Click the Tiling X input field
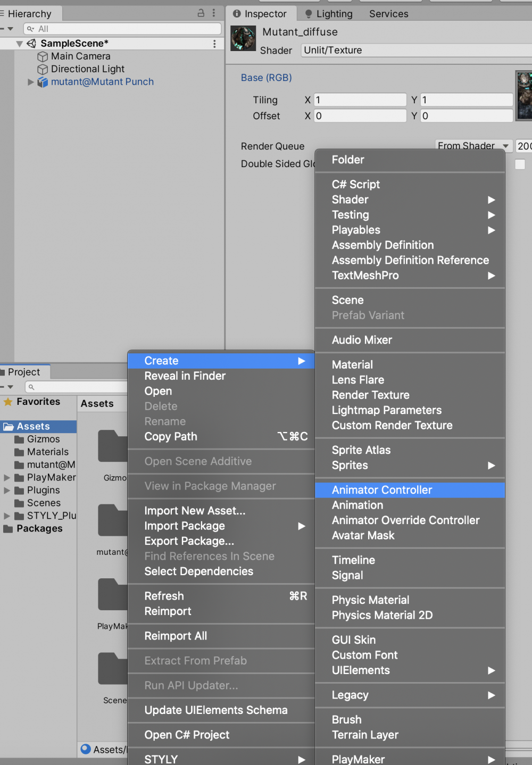This screenshot has height=765, width=532. point(360,100)
